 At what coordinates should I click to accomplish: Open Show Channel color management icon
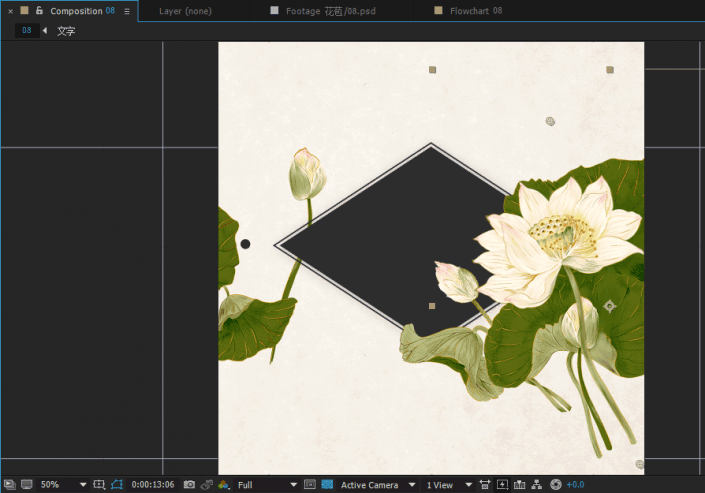tap(223, 484)
